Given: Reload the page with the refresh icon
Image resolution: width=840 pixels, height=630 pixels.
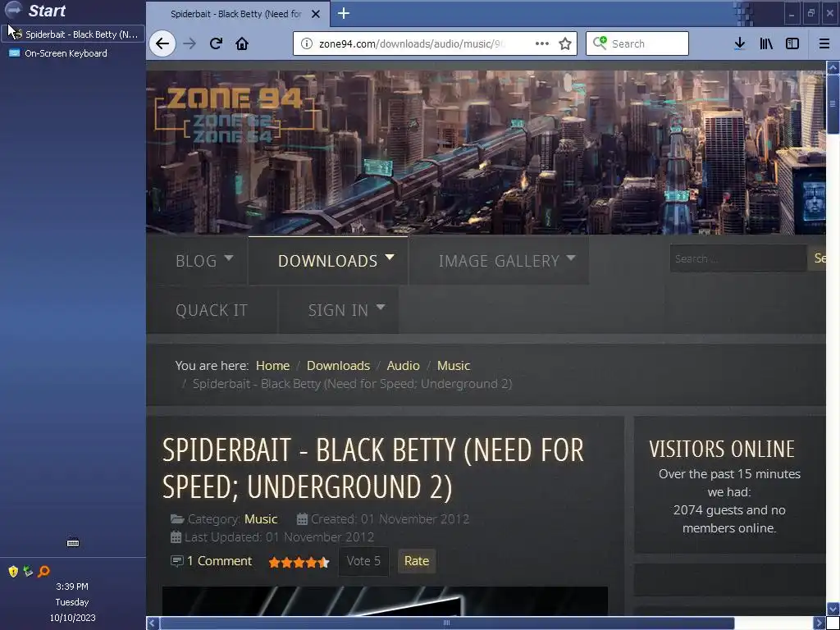Looking at the screenshot, I should (216, 43).
